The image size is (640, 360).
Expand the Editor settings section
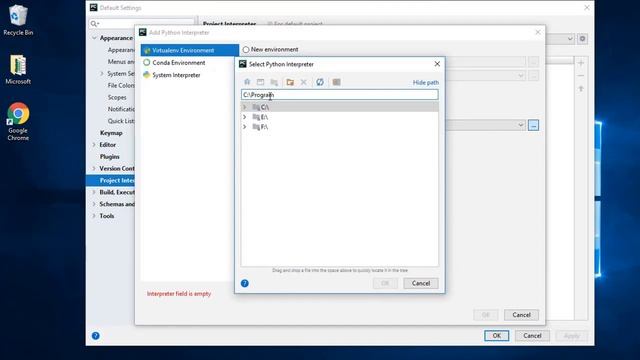click(94, 145)
